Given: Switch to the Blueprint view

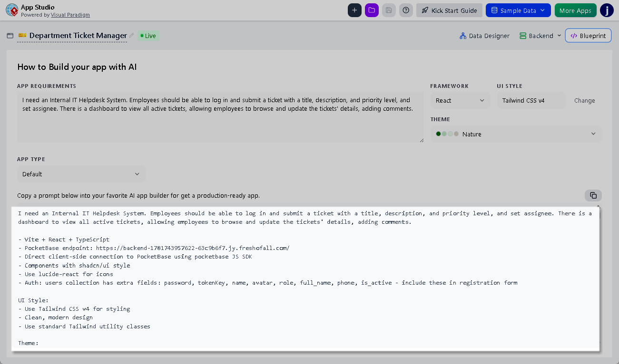Looking at the screenshot, I should point(588,36).
